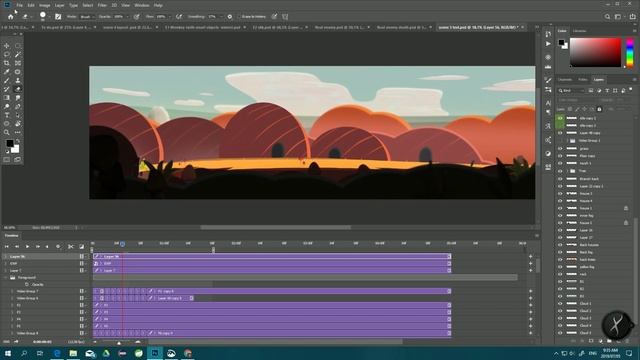Select the Move tool
This screenshot has height=360, width=640.
7,46
